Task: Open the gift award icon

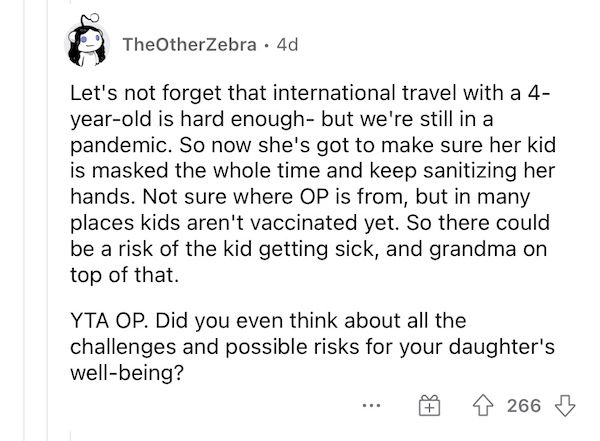Action: (x=429, y=405)
